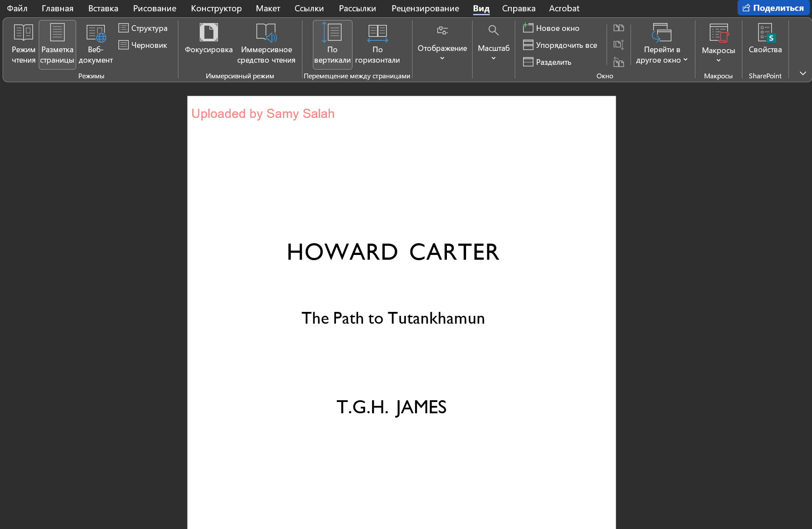The image size is (812, 529).
Task: Switch to the Вставка tab
Action: 103,8
